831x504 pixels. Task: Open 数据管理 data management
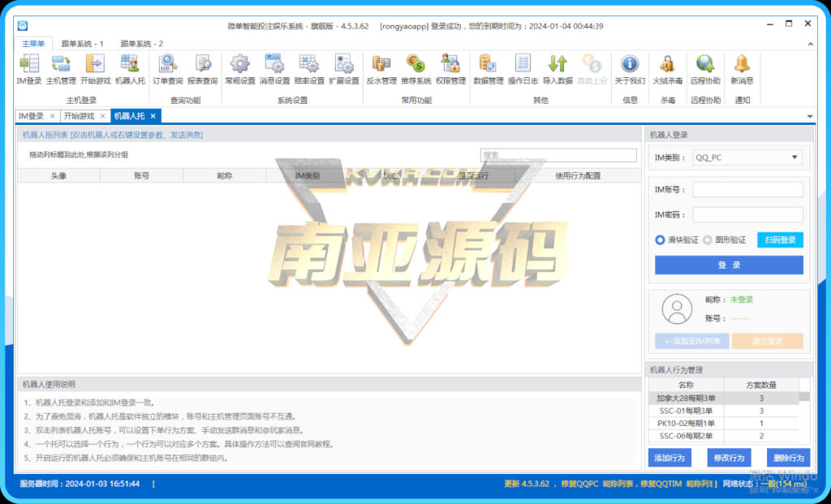(x=488, y=70)
